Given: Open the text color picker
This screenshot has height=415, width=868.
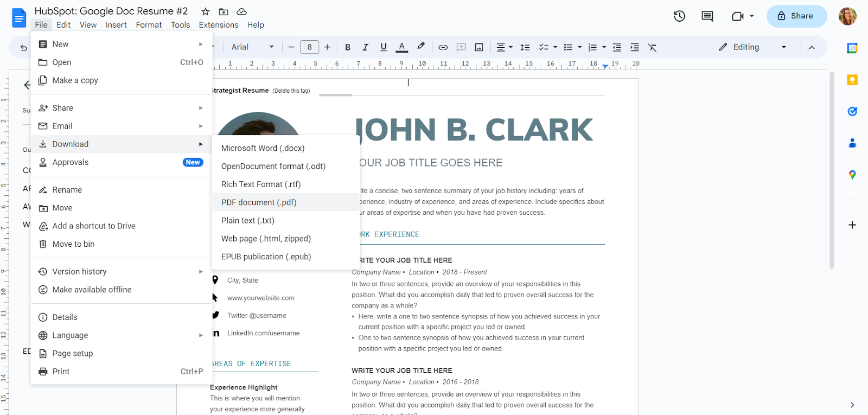Looking at the screenshot, I should (401, 47).
